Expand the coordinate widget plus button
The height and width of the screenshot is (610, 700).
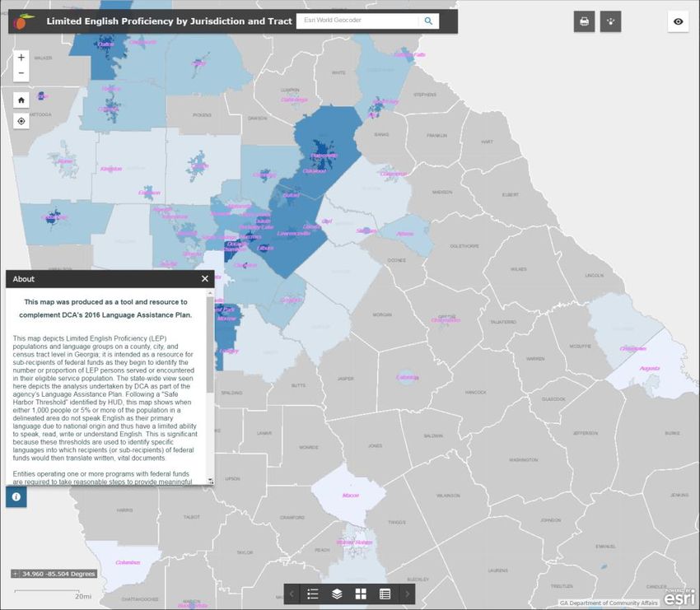pyautogui.click(x=16, y=574)
